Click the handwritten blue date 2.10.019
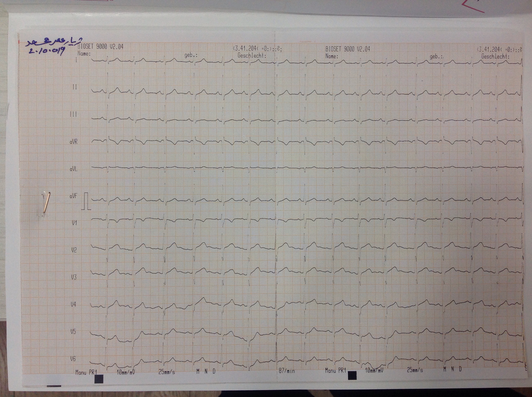This screenshot has width=532, height=397. pyautogui.click(x=47, y=51)
